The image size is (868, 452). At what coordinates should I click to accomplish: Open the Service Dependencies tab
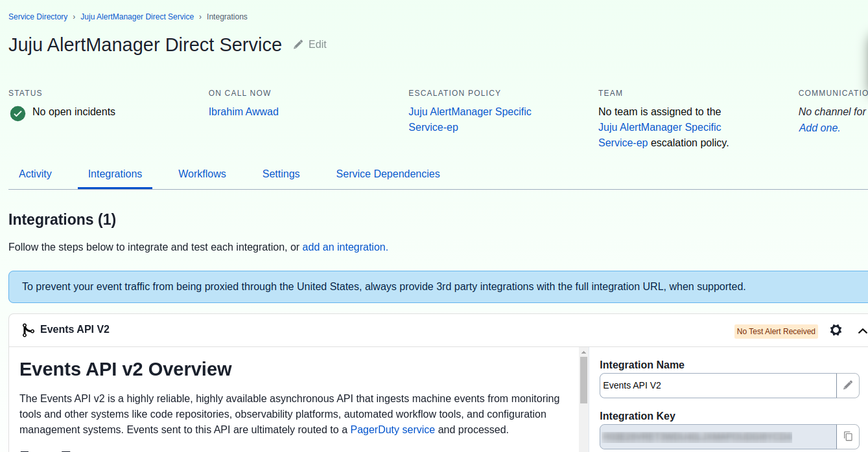coord(388,174)
